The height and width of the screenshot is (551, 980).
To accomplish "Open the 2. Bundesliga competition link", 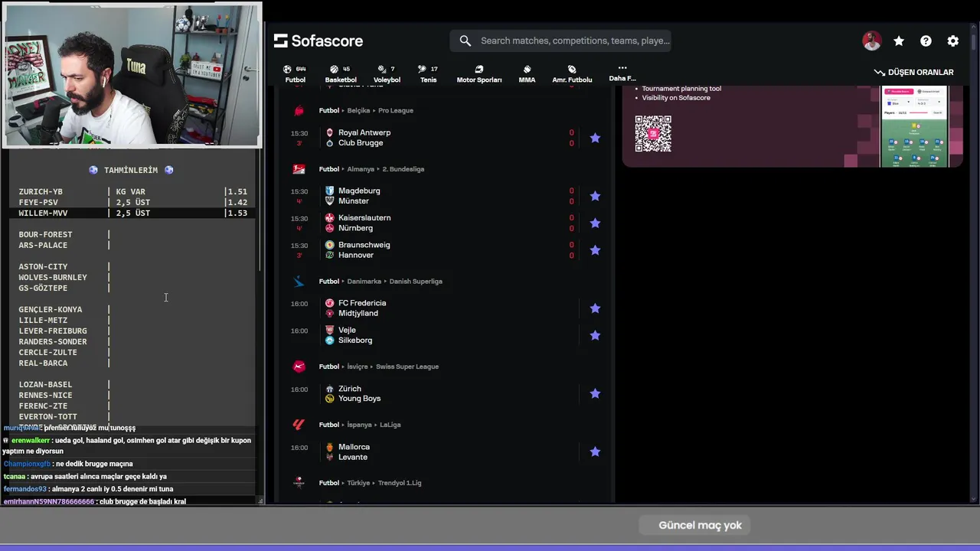I will [x=403, y=169].
